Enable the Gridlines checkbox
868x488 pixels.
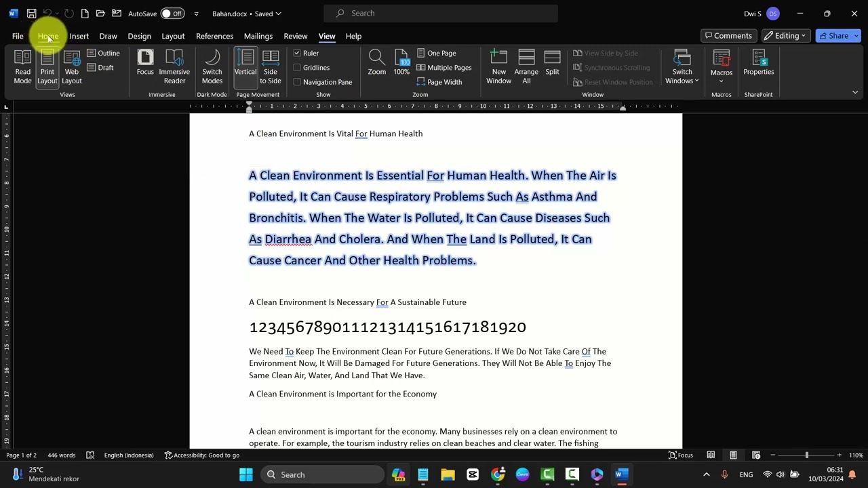297,68
